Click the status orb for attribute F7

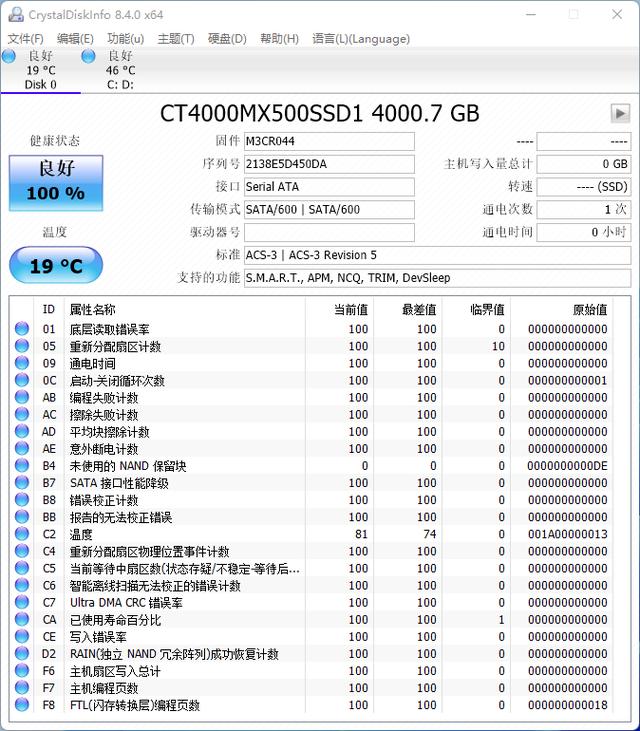coord(21,688)
